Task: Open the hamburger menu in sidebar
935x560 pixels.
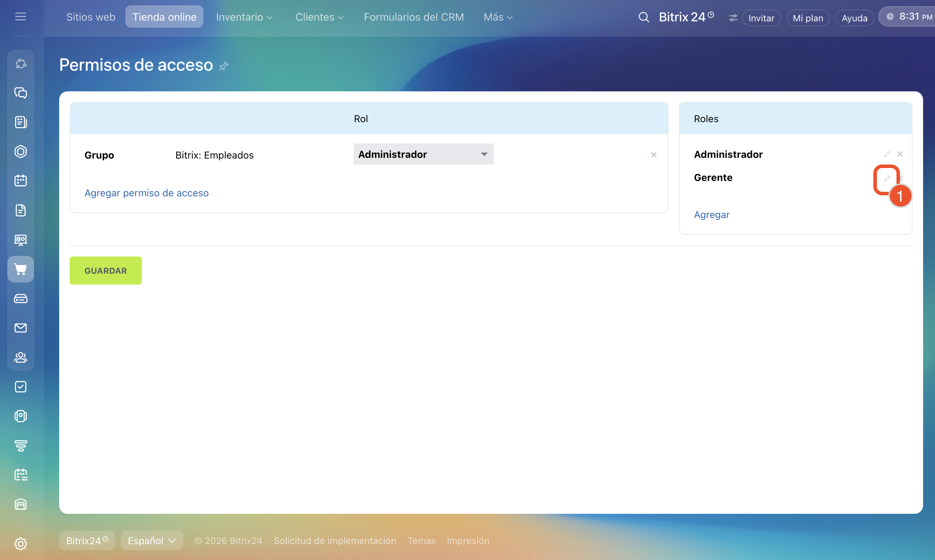Action: (20, 16)
